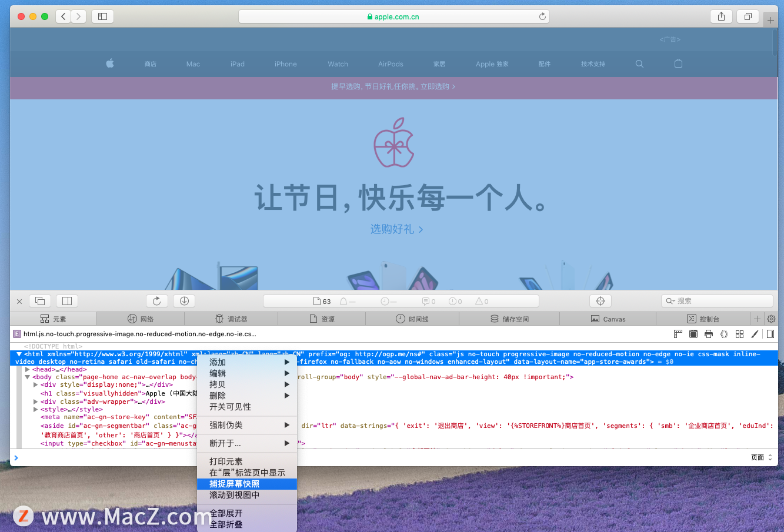Image resolution: width=784 pixels, height=532 pixels.
Task: Go back in Safari
Action: 64,16
